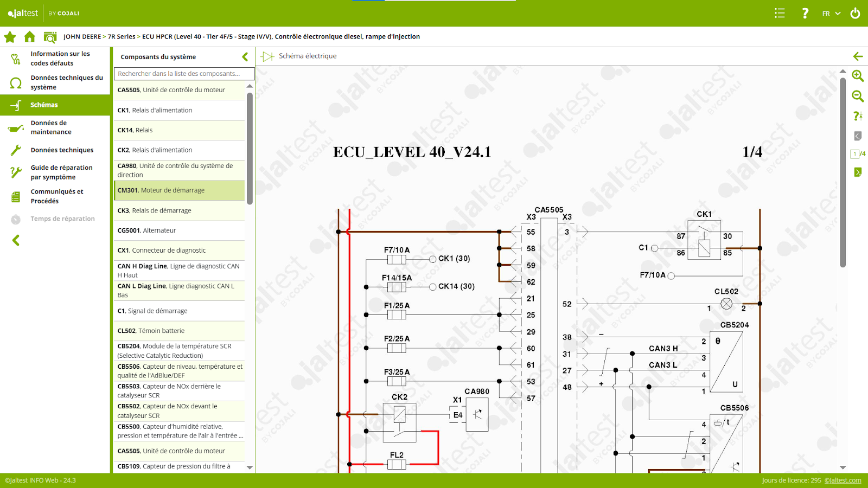Click the favorites star icon
The image size is (868, 488).
coord(10,37)
